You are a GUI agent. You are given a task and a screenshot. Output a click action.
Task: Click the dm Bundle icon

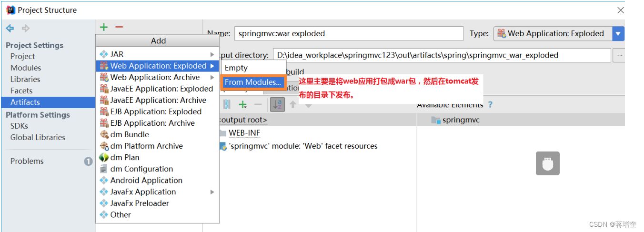pyautogui.click(x=104, y=134)
